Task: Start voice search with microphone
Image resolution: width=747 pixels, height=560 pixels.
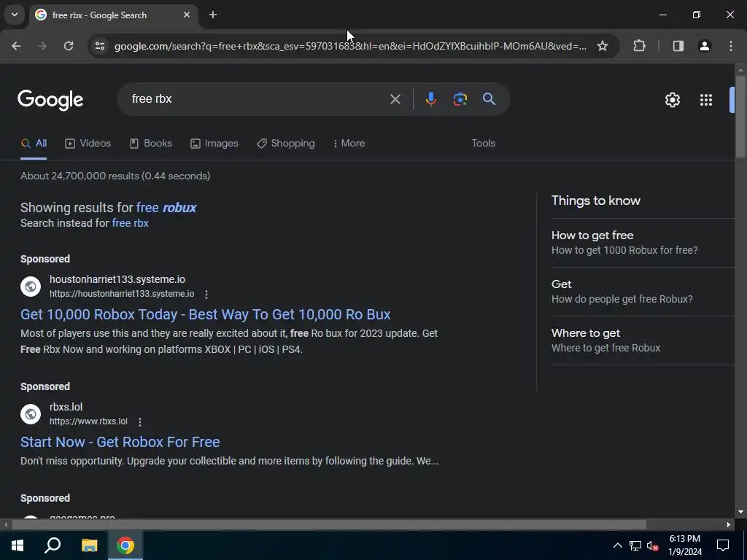Action: [x=430, y=99]
